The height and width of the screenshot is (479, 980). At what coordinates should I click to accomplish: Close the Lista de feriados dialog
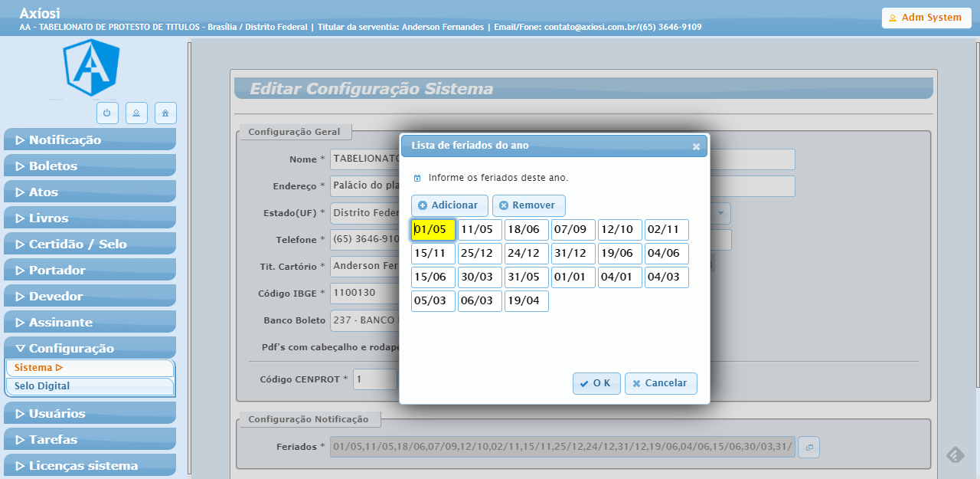tap(696, 146)
